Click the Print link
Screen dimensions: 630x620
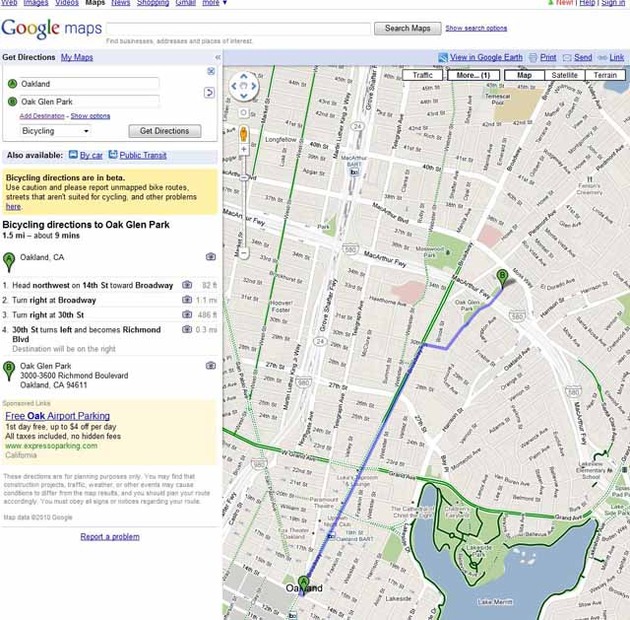point(548,57)
